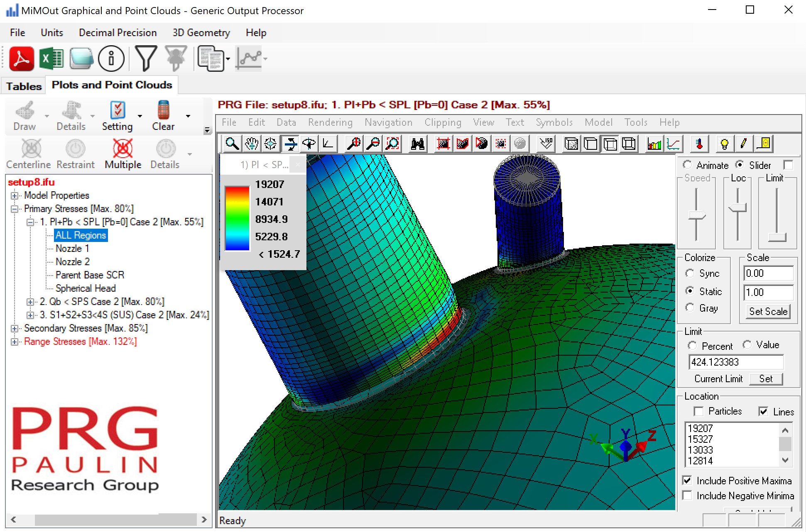Image resolution: width=806 pixels, height=532 pixels.
Task: Switch to the Tables tab
Action: click(x=23, y=86)
